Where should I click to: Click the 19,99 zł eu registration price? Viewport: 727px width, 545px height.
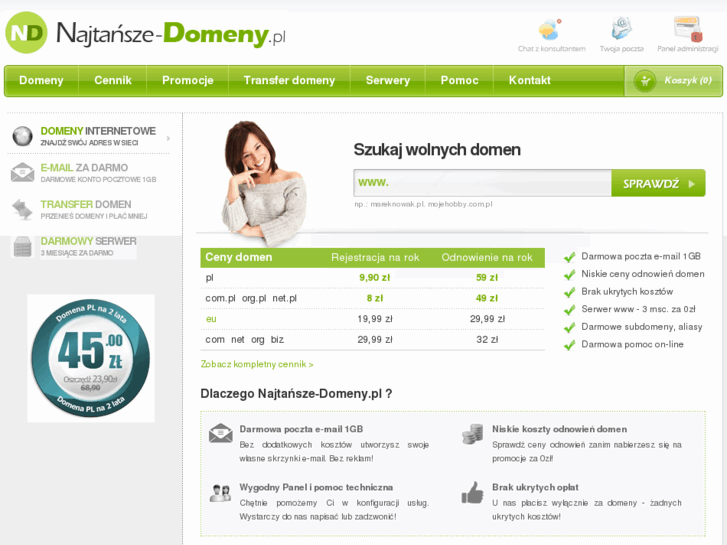375,319
